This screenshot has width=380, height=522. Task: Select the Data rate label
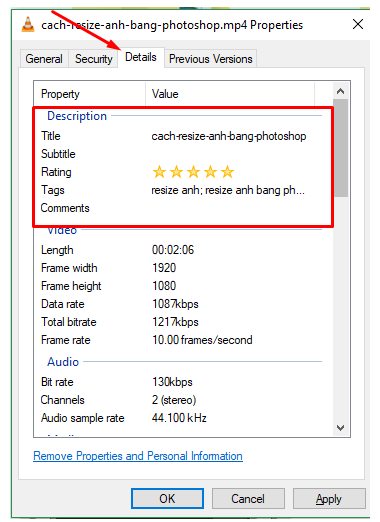click(62, 304)
